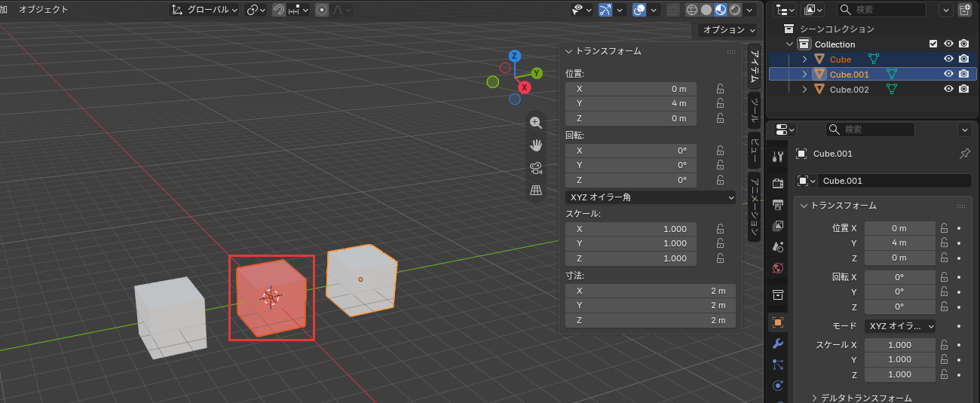Click シーンコレクション in outliner
Image resolution: width=980 pixels, height=403 pixels.
click(x=837, y=29)
